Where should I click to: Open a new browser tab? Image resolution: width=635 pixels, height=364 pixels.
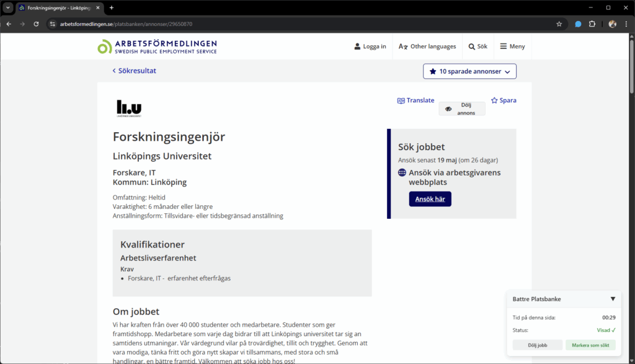pyautogui.click(x=112, y=7)
